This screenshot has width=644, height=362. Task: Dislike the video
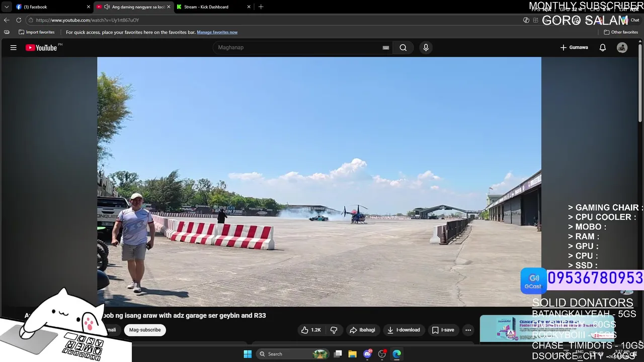(333, 330)
